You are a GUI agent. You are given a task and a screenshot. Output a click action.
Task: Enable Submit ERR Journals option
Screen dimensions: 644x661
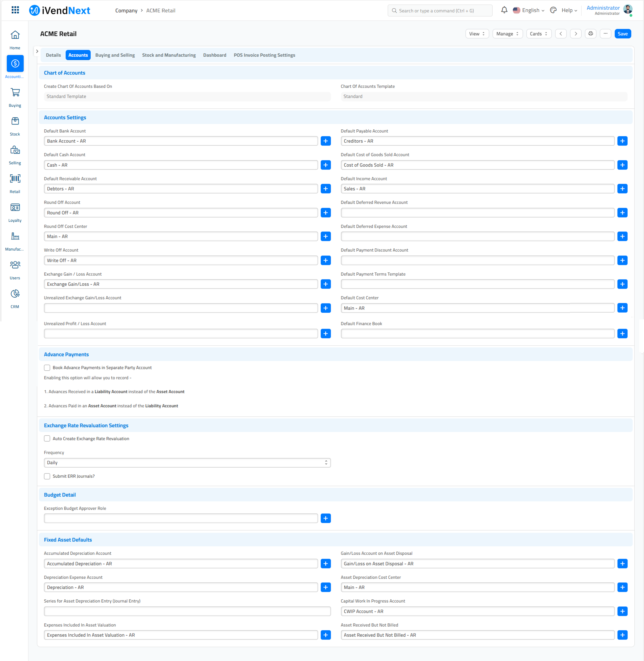[47, 476]
